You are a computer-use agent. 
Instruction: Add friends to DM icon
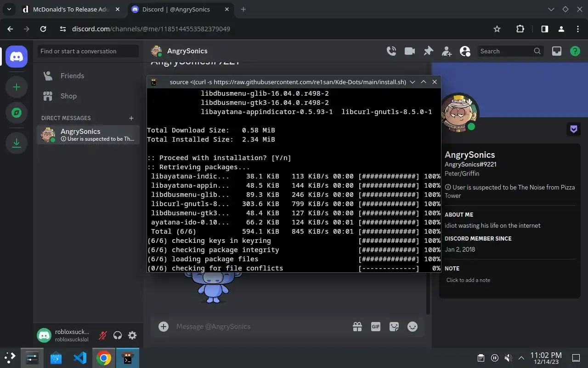click(x=447, y=51)
